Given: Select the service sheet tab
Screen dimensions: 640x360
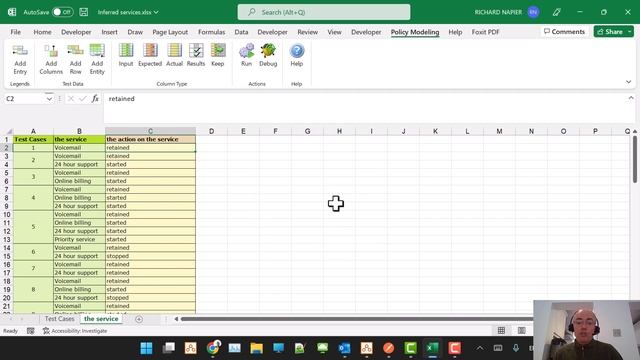Looking at the screenshot, I should (101, 319).
